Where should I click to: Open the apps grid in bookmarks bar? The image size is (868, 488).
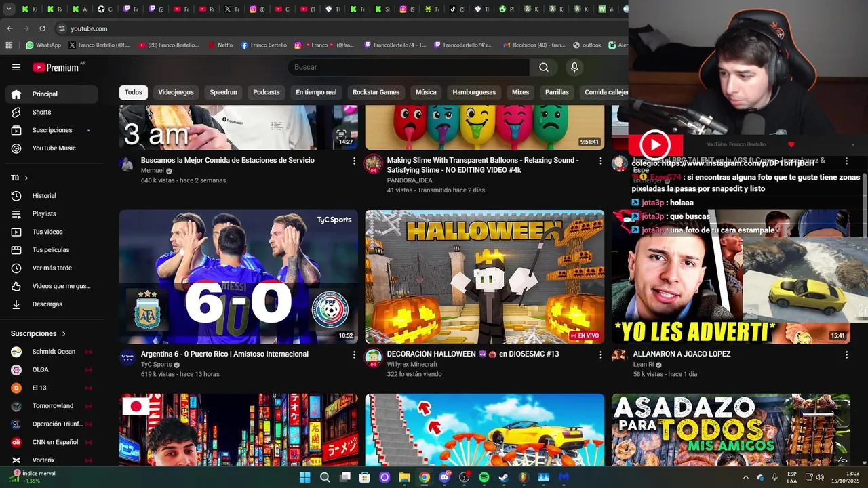point(9,45)
